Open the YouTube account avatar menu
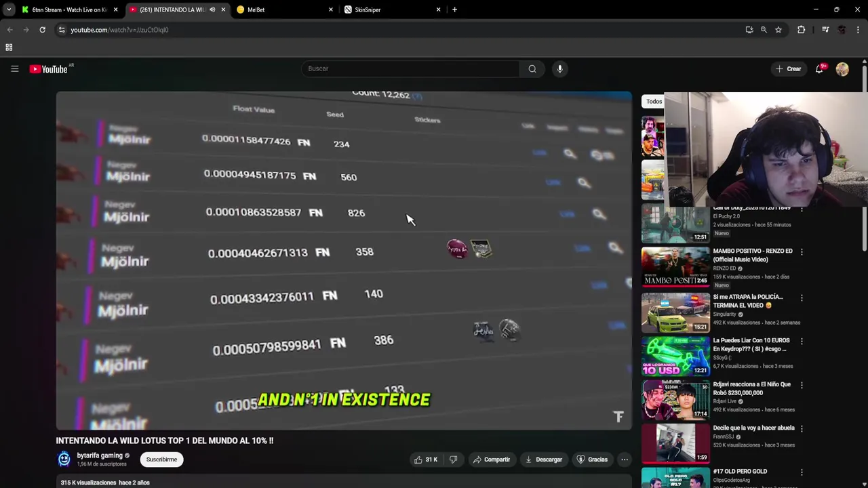The image size is (868, 488). (842, 69)
